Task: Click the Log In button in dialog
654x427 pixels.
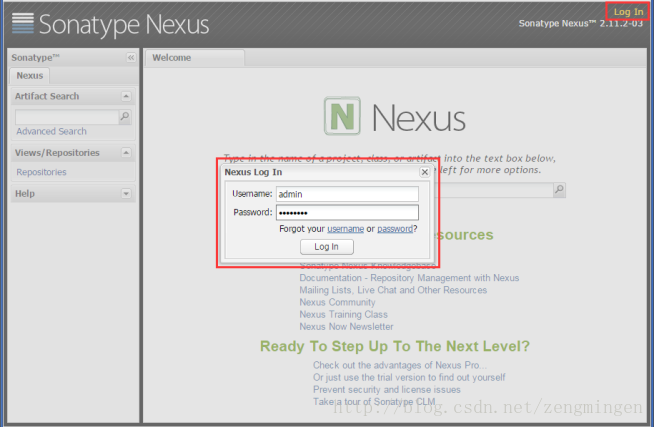Action: coord(327,247)
